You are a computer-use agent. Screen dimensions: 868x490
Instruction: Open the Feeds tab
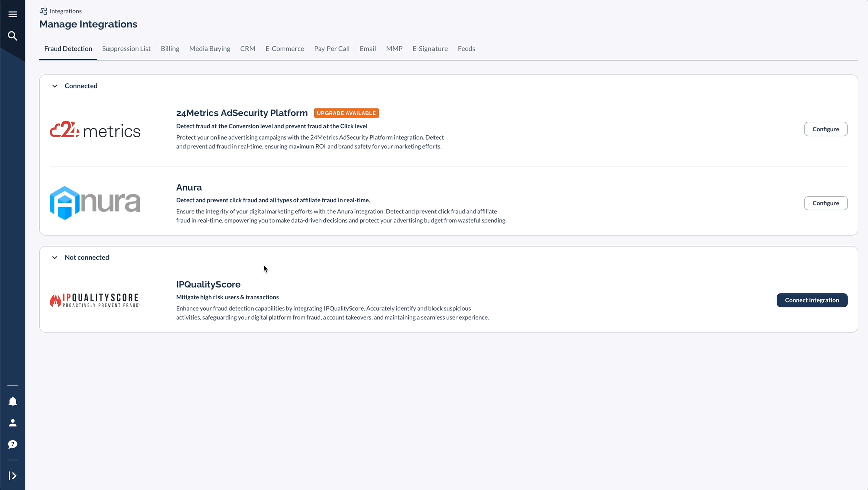pos(466,49)
